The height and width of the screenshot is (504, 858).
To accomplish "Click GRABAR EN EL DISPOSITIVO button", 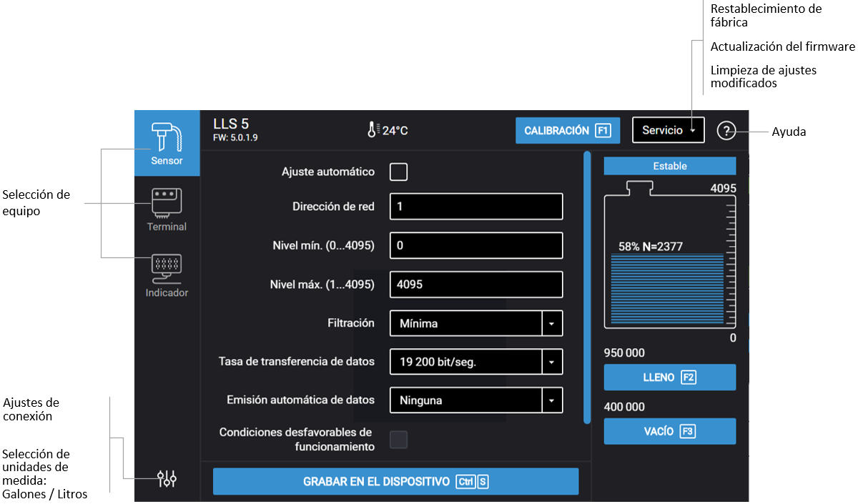I will (395, 482).
